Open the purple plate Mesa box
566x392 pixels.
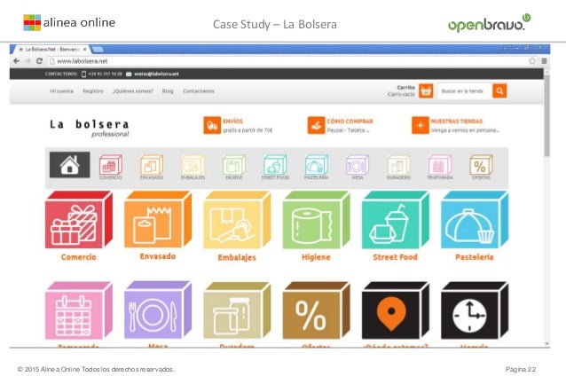click(x=158, y=310)
